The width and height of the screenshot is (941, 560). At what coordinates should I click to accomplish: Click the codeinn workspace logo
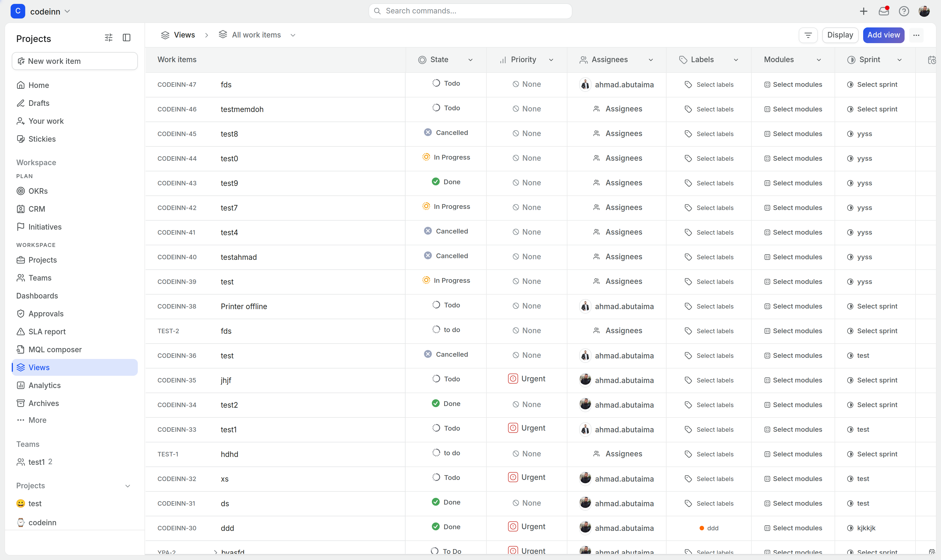18,11
